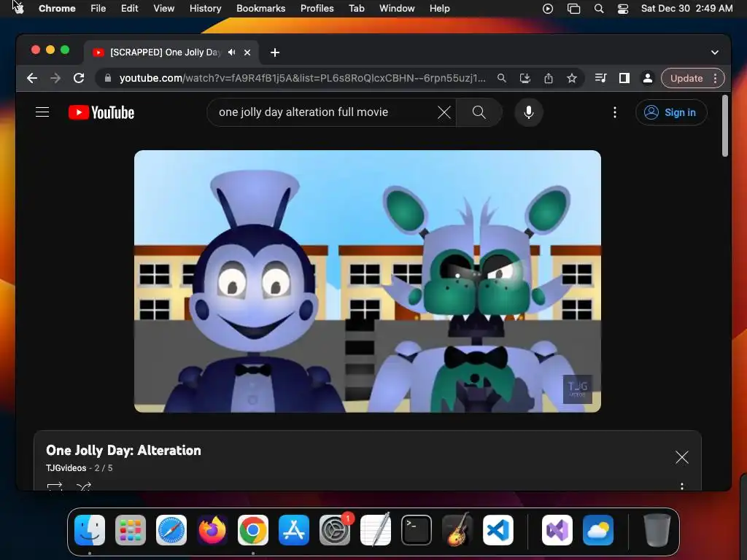
Task: Open System Settings from the Dock
Action: [x=335, y=530]
